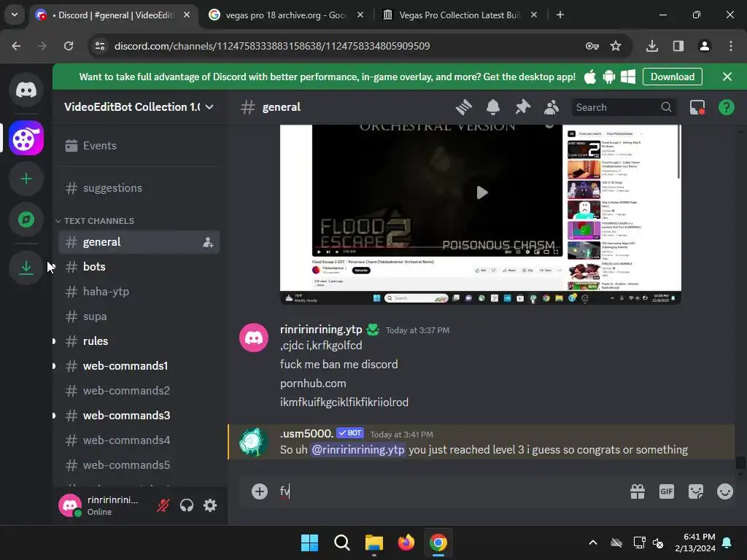Viewport: 747px width, 560px height.
Task: Launch Firefox from taskbar
Action: (x=406, y=542)
